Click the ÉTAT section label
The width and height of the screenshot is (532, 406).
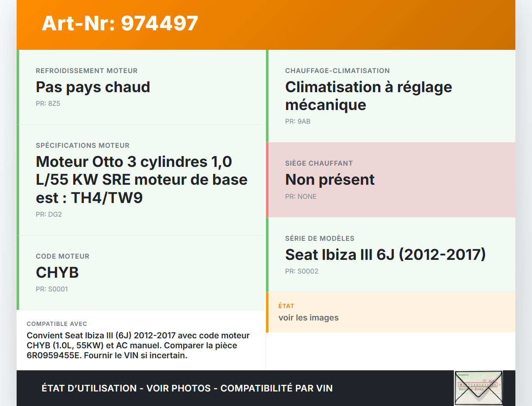pyautogui.click(x=286, y=306)
